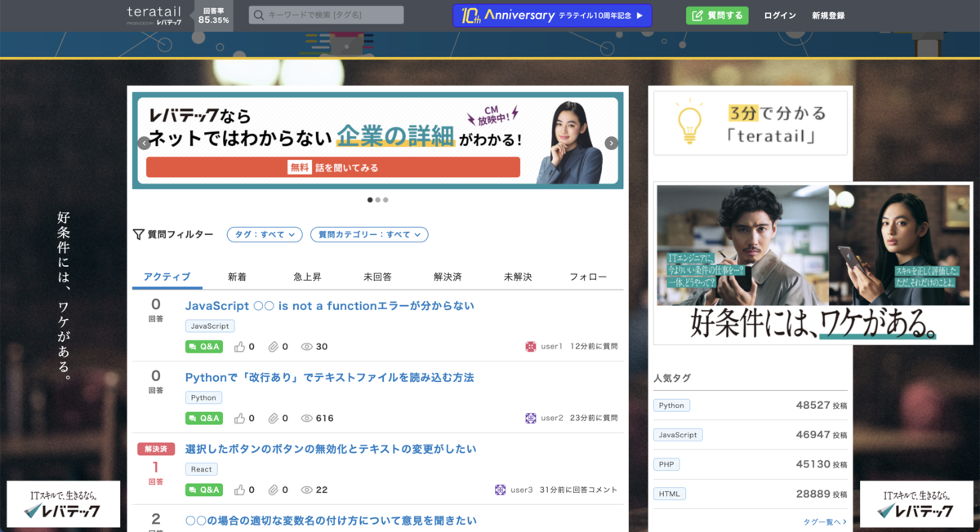Select second carousel indicator dot
980x532 pixels.
point(378,200)
